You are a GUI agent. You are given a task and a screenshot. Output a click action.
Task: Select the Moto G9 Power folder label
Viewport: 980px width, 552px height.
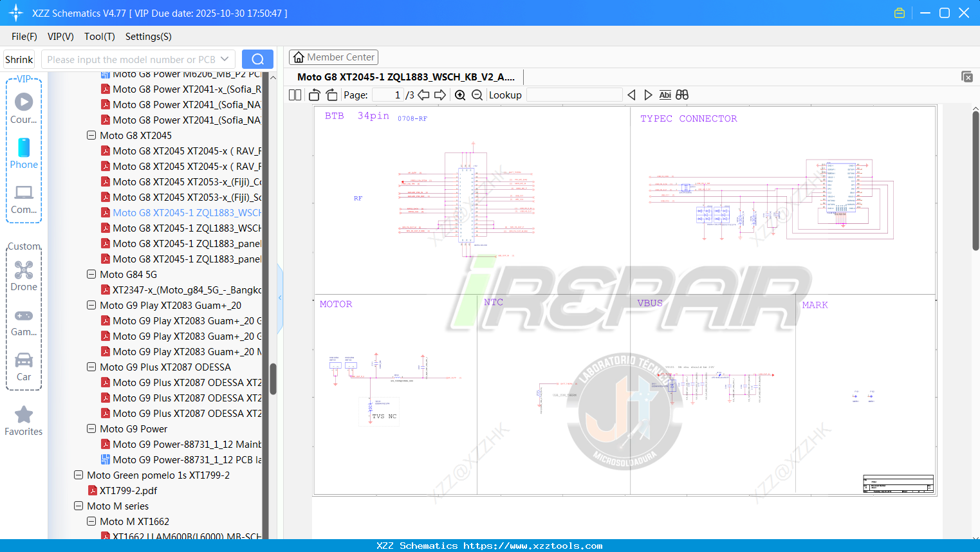pos(134,428)
